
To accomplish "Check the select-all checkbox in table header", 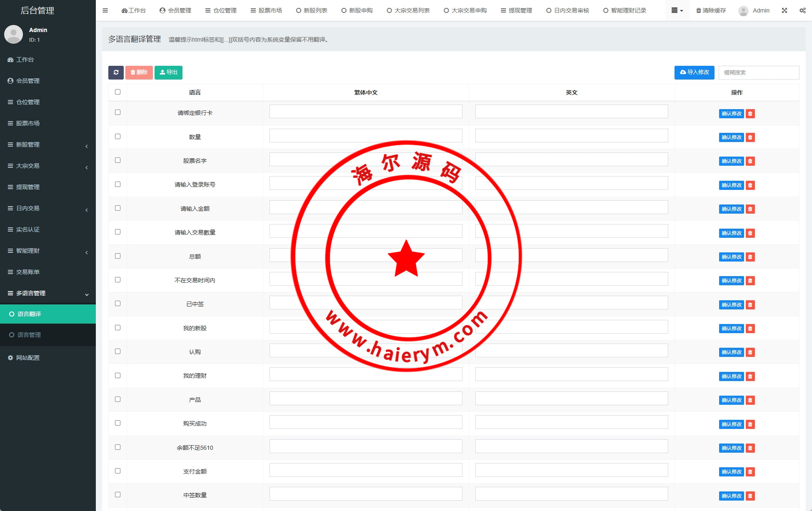I will [x=118, y=92].
